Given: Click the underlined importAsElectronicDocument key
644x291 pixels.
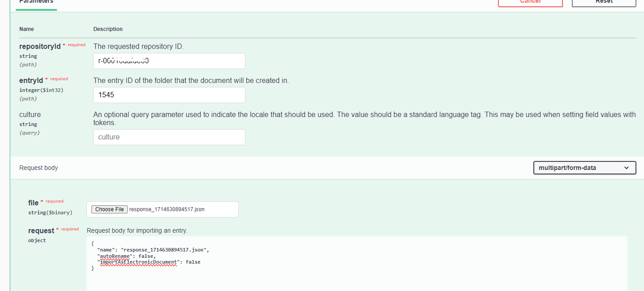Looking at the screenshot, I should click(139, 262).
